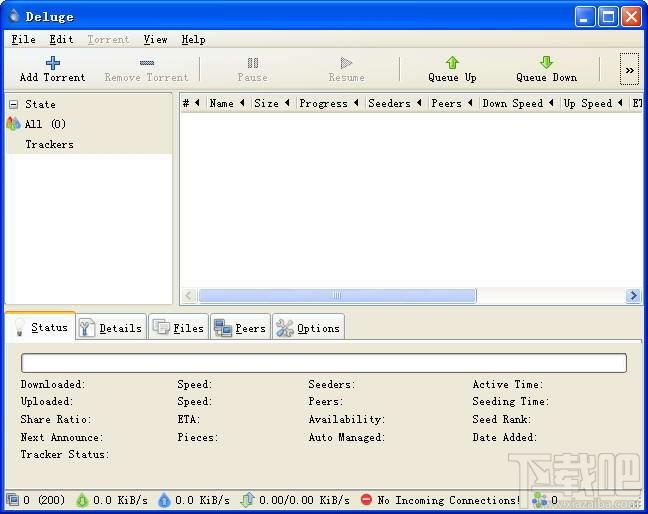Click the connections icon in status bar
Viewport: 648px width, 514px height.
[x=12, y=500]
